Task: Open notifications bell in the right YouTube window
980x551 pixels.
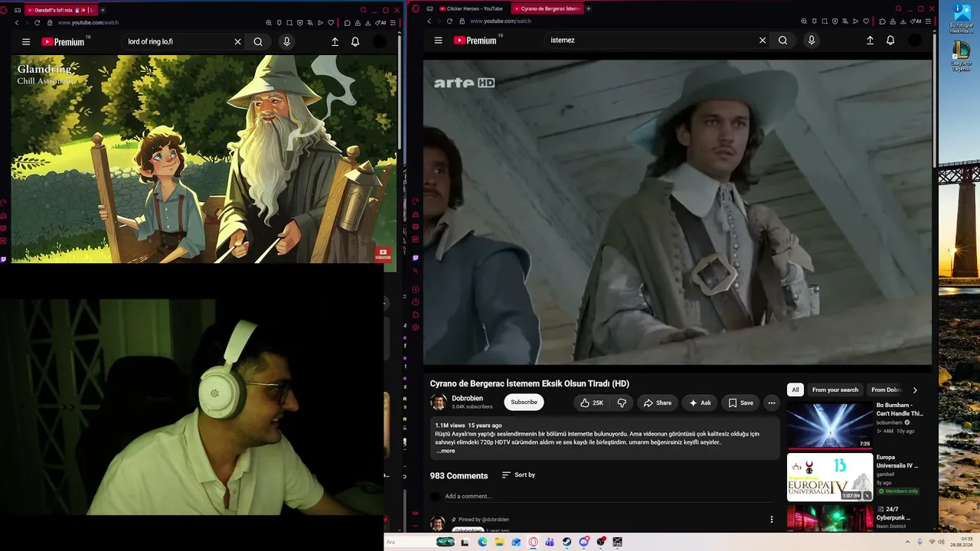Action: click(890, 40)
